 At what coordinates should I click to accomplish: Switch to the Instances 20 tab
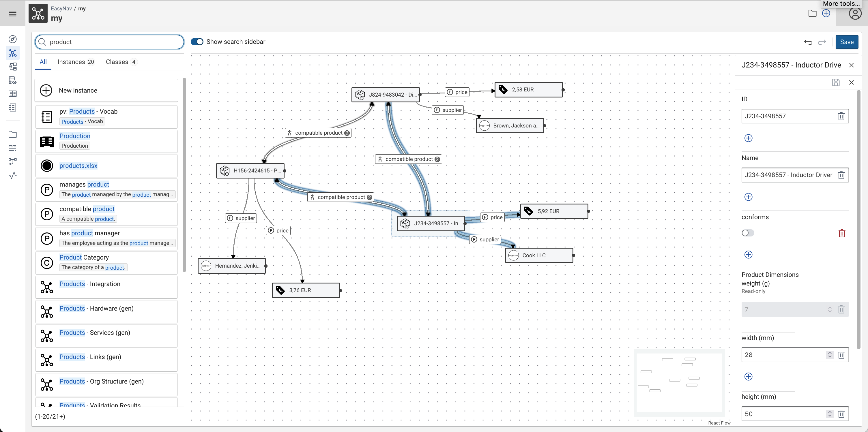tap(76, 62)
